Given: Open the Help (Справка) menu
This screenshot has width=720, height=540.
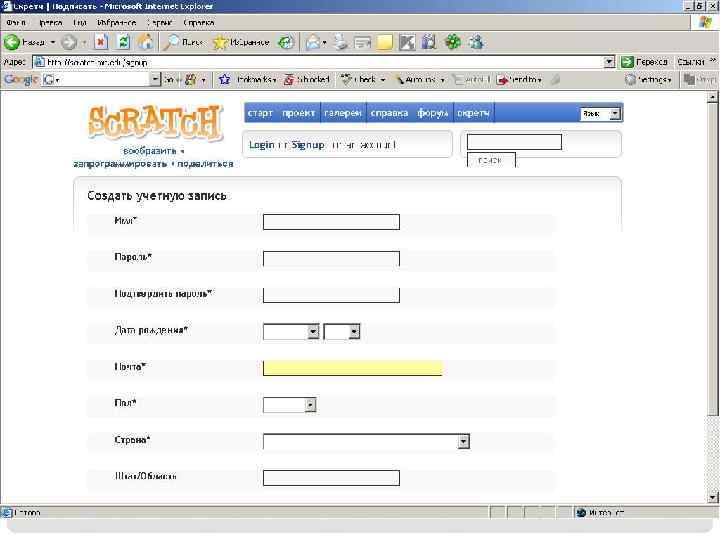Looking at the screenshot, I should tap(198, 22).
